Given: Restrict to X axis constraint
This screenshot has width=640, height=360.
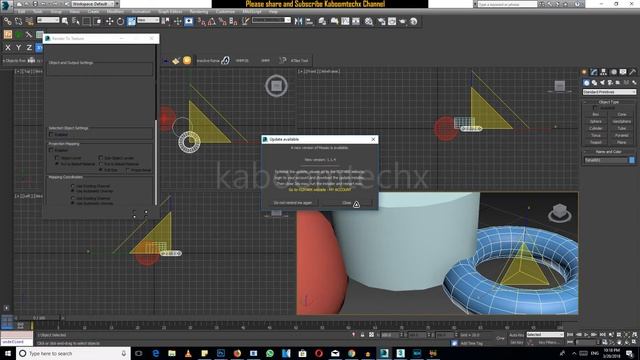Looking at the screenshot, I should (8, 48).
